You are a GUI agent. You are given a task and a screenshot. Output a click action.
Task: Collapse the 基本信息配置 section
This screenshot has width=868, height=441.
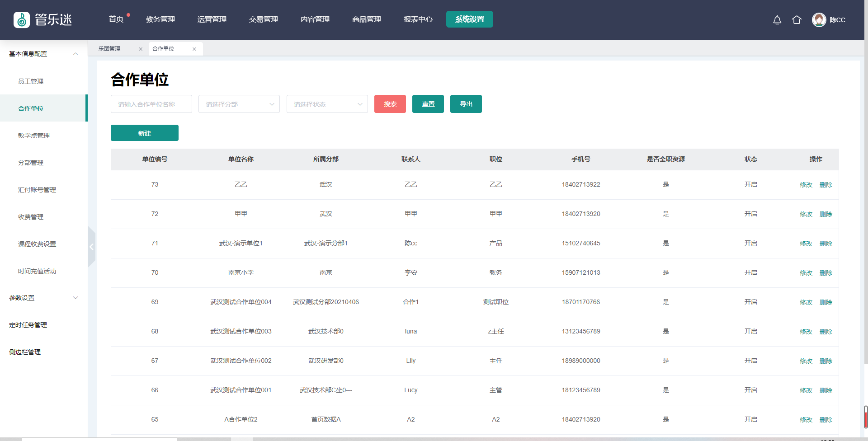coord(75,54)
